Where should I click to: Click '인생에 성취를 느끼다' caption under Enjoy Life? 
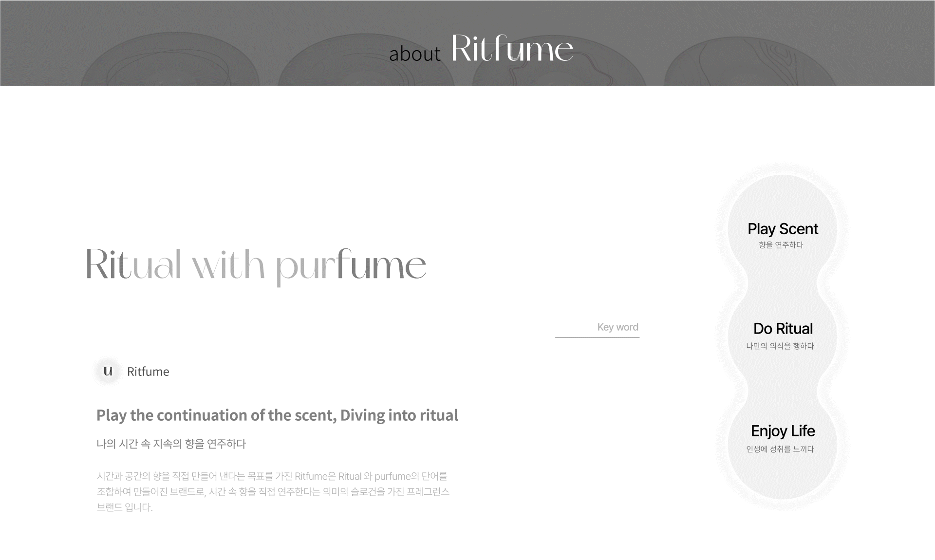tap(780, 449)
